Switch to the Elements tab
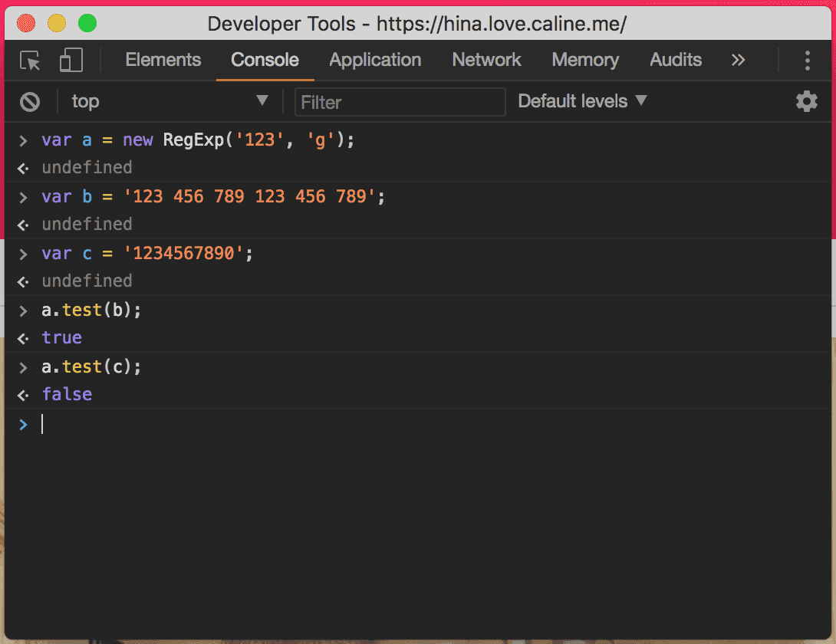Viewport: 836px width, 644px height. pos(163,61)
